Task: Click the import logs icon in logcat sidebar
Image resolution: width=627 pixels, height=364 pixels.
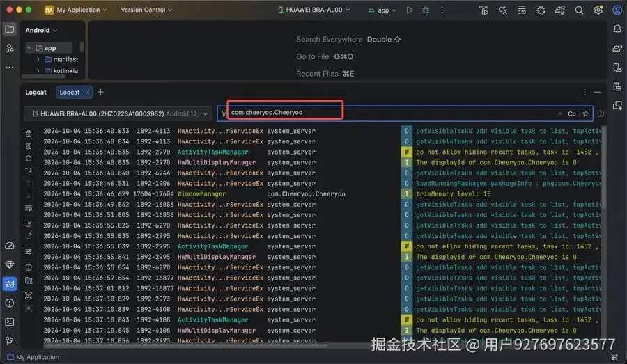Action: click(x=29, y=223)
